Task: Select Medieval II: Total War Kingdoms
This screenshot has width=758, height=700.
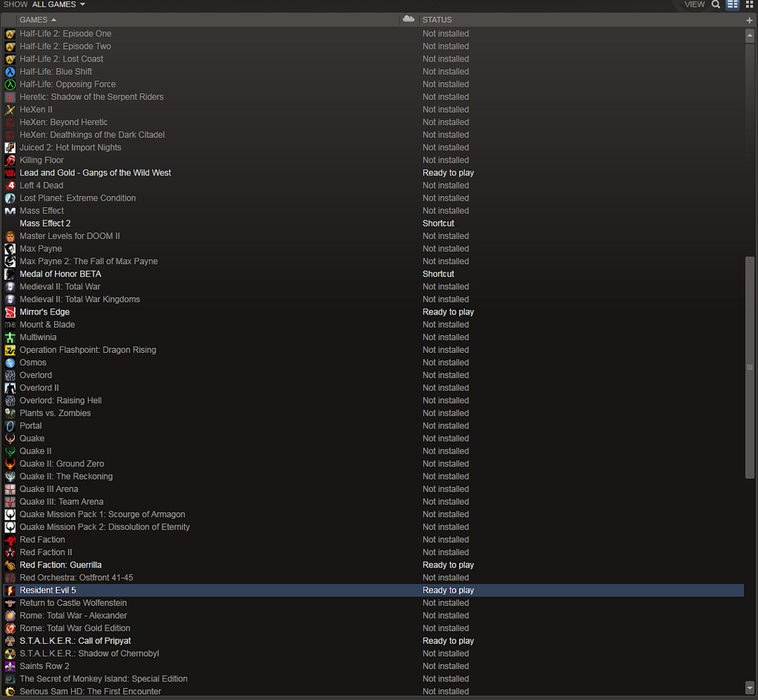Action: (x=80, y=300)
